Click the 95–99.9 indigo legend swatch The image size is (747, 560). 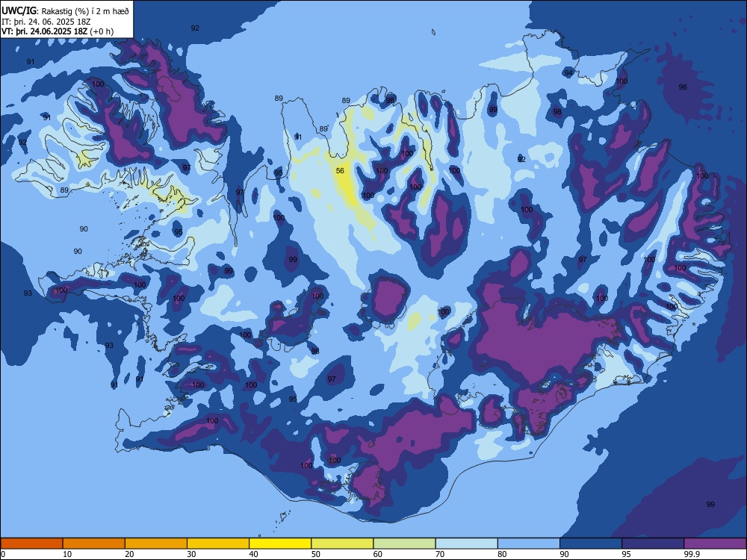pyautogui.click(x=653, y=544)
